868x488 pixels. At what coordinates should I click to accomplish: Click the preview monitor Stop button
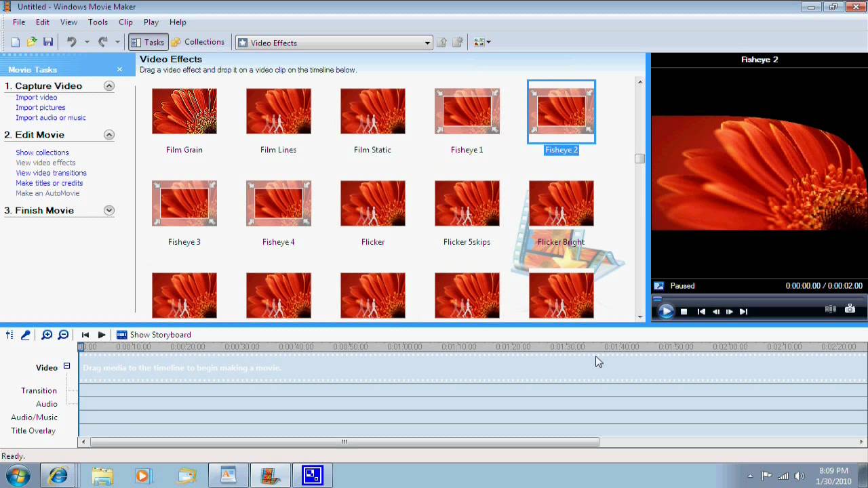click(684, 312)
